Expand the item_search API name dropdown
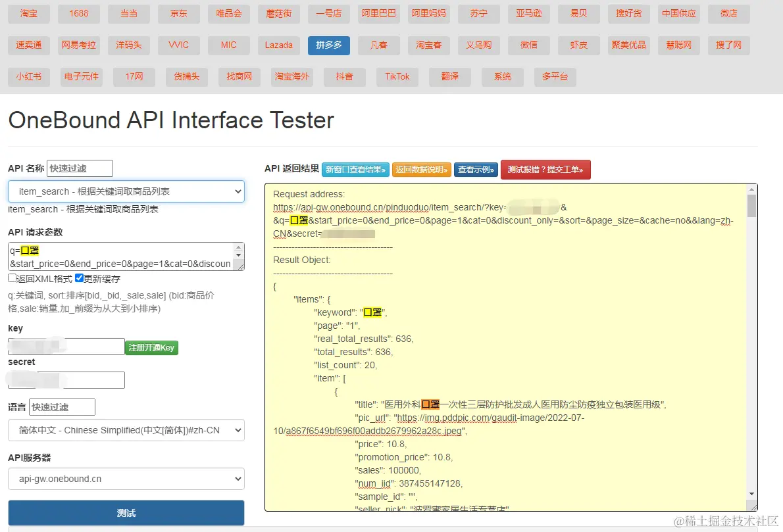 (x=126, y=191)
